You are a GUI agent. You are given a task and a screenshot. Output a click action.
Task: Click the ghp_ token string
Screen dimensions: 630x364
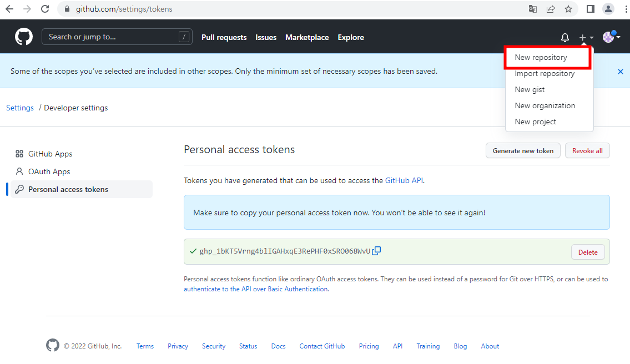tap(285, 251)
